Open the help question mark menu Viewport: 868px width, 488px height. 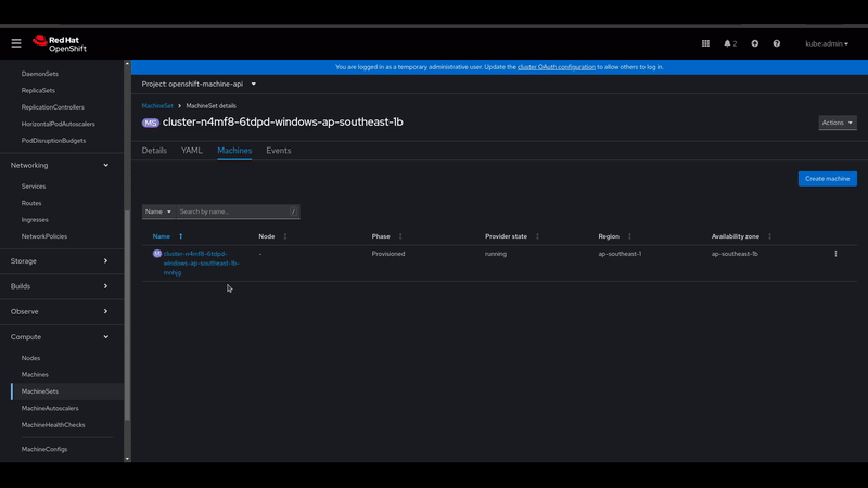click(776, 43)
